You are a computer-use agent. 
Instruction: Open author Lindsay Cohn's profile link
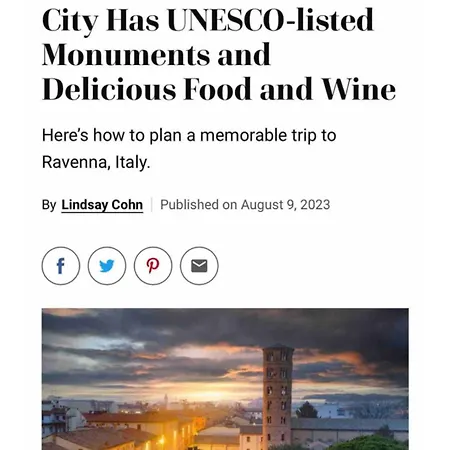tap(102, 205)
